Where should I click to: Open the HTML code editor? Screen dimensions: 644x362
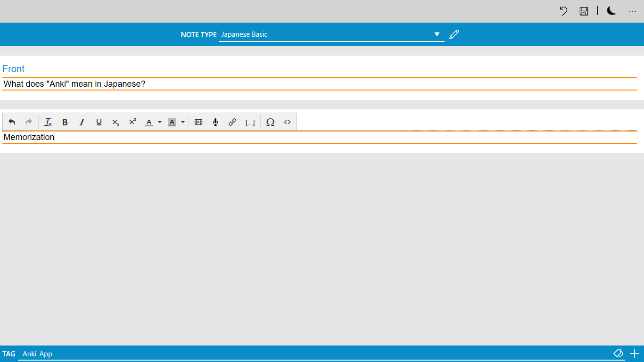287,122
